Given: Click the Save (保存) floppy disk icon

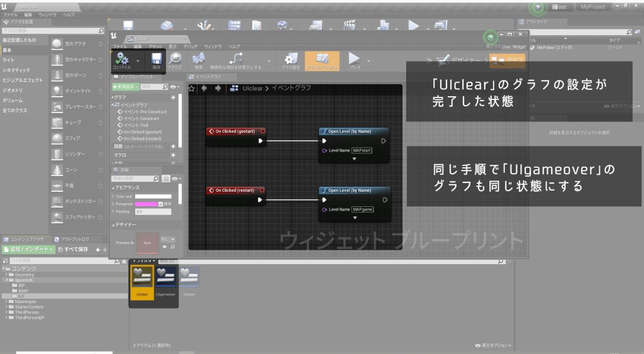Looking at the screenshot, I should [x=156, y=60].
